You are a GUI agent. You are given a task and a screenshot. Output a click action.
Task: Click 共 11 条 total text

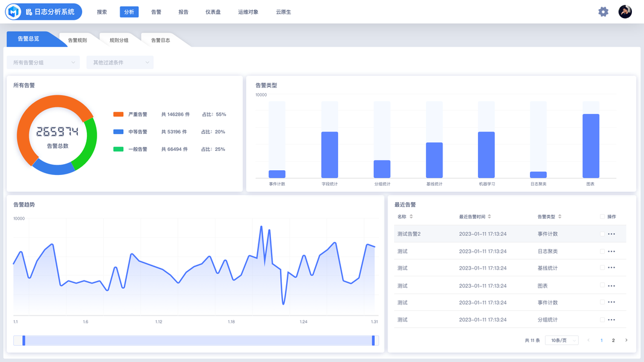click(x=532, y=340)
